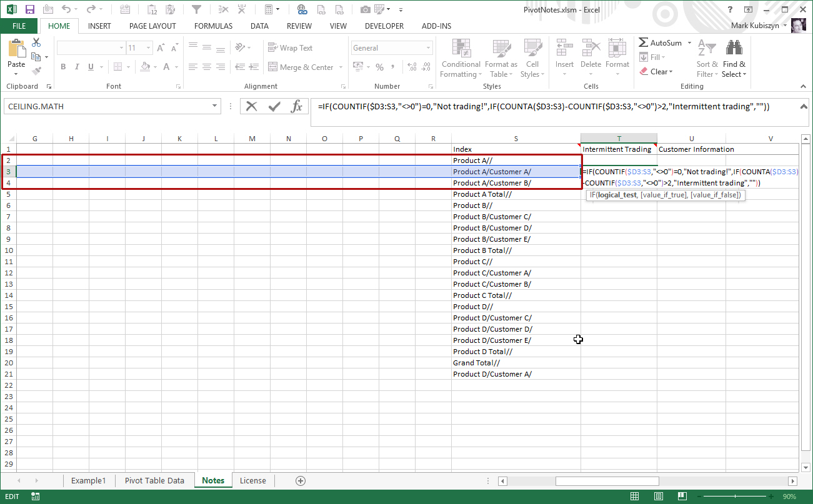The height and width of the screenshot is (504, 813).
Task: Redo the last undone action
Action: [x=91, y=9]
